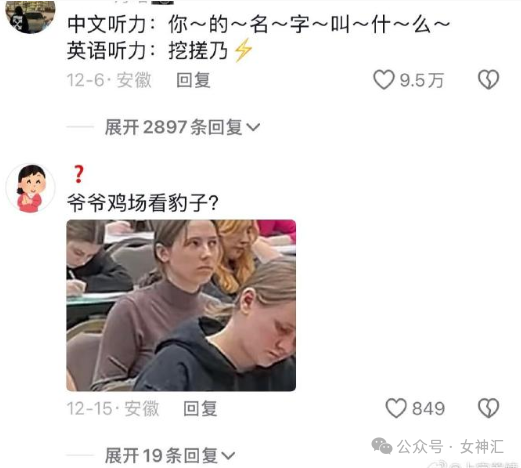Viewport: 521px width, 468px height.
Task: Tap the red question mark username
Action: [79, 174]
